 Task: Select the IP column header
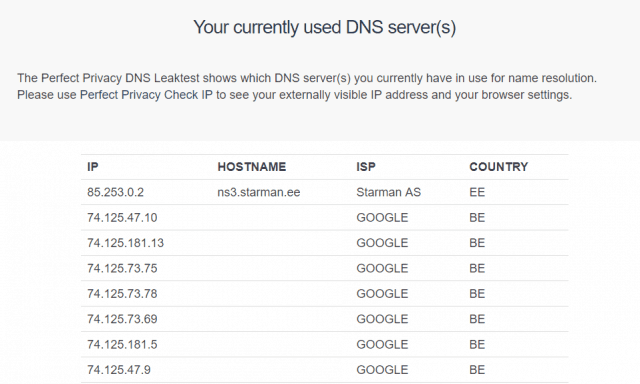(x=93, y=167)
